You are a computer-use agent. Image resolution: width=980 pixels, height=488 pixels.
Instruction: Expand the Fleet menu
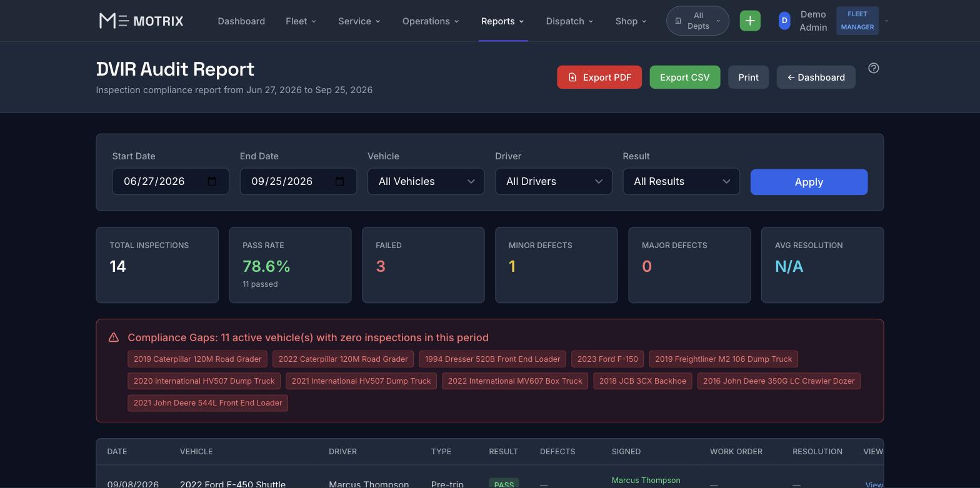click(301, 21)
